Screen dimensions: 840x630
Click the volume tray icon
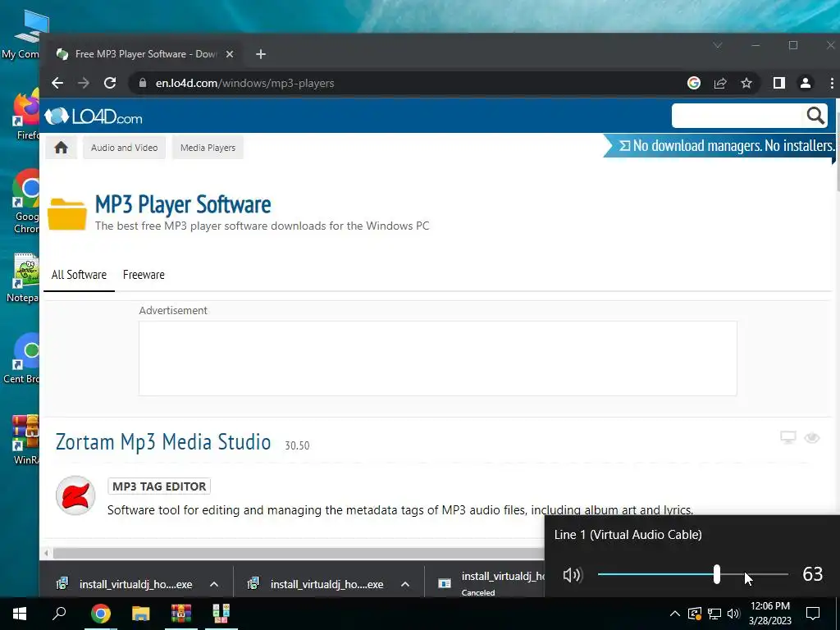tap(733, 614)
